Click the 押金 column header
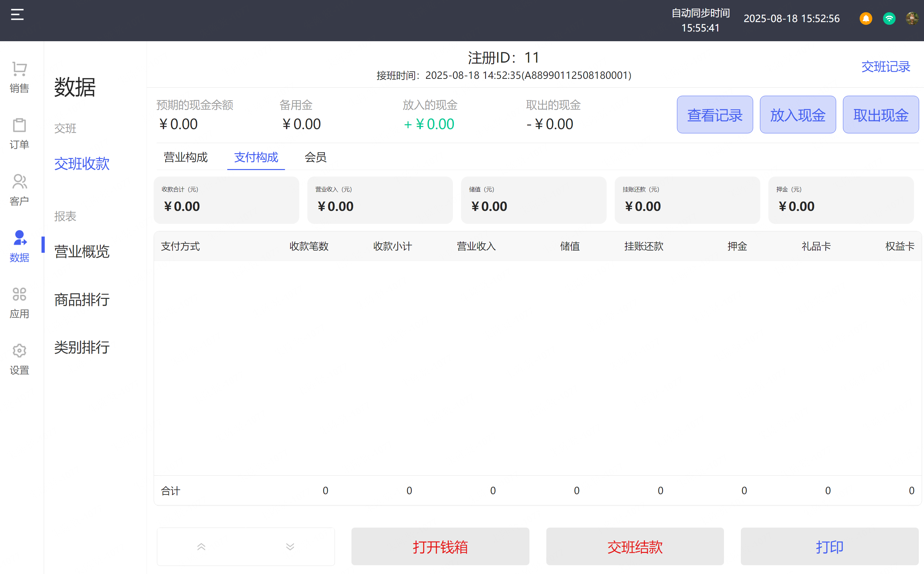 point(737,246)
